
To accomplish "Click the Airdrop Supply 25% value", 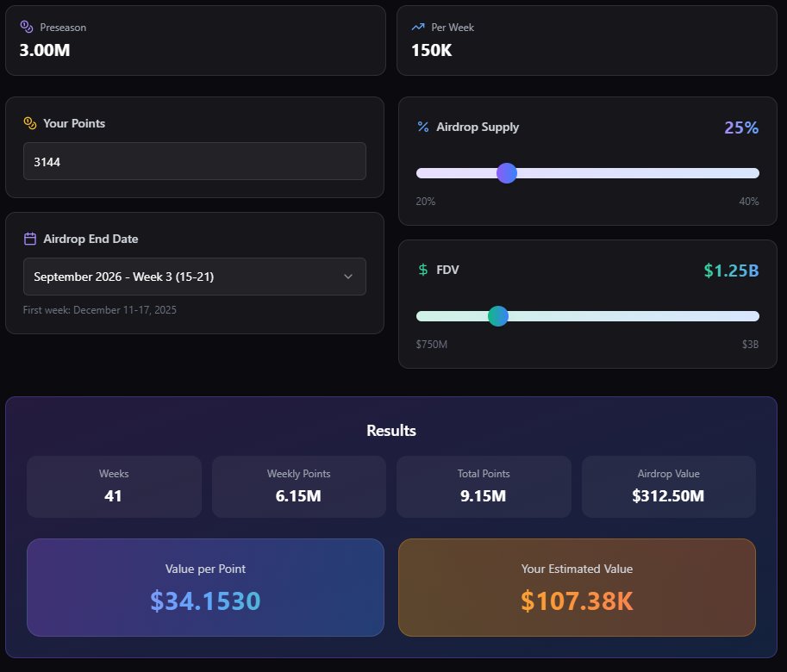I will (x=740, y=128).
